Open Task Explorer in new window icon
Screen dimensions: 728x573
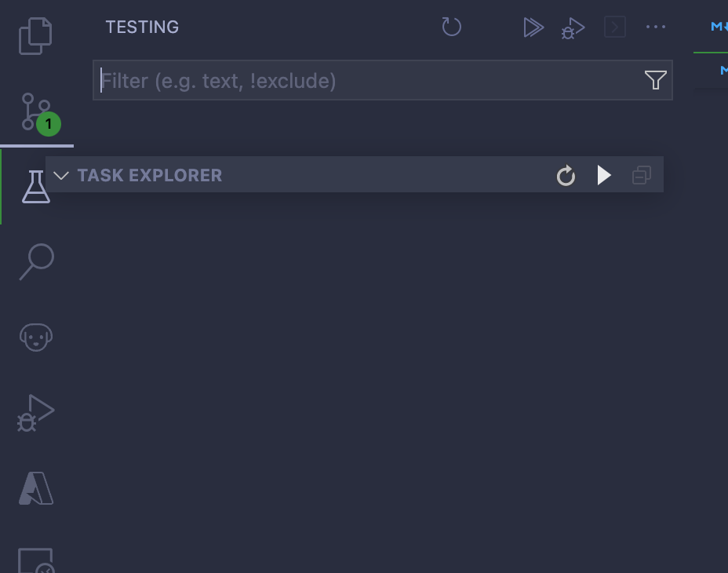[642, 176]
